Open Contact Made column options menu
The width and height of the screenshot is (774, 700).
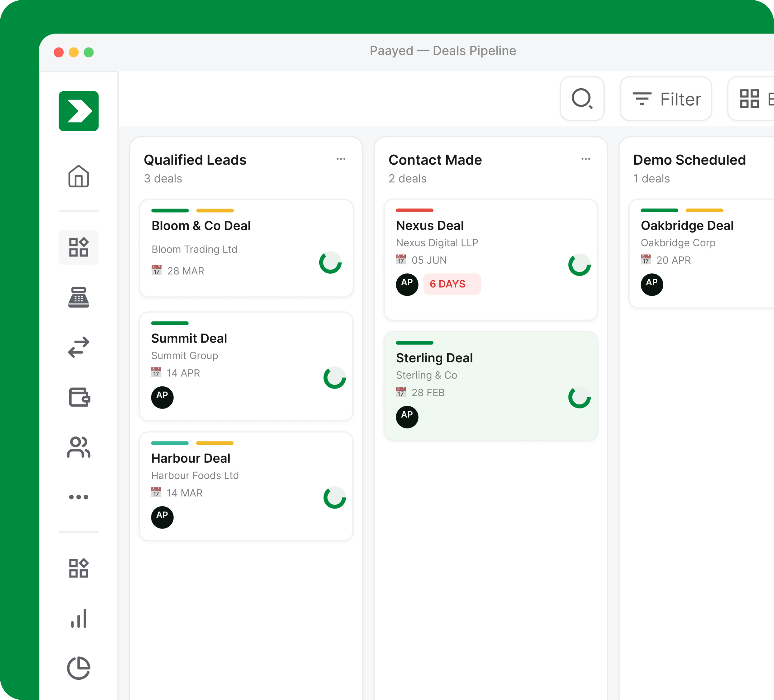point(586,159)
